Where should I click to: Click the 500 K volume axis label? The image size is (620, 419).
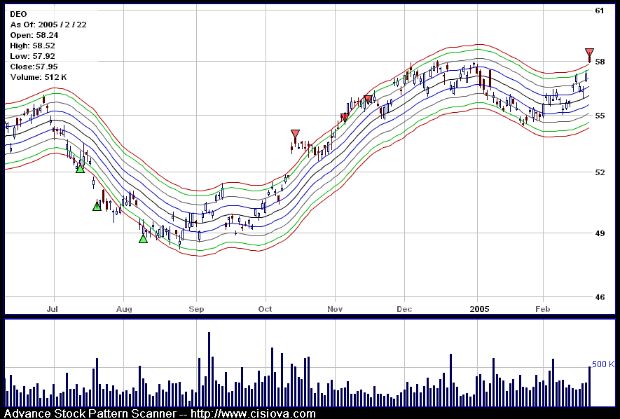[x=603, y=364]
